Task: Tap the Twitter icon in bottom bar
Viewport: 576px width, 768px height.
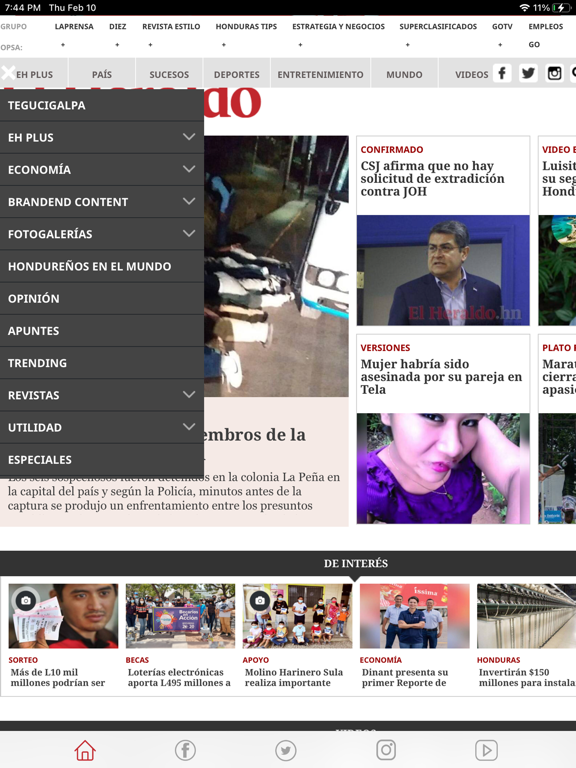Action: pos(286,750)
